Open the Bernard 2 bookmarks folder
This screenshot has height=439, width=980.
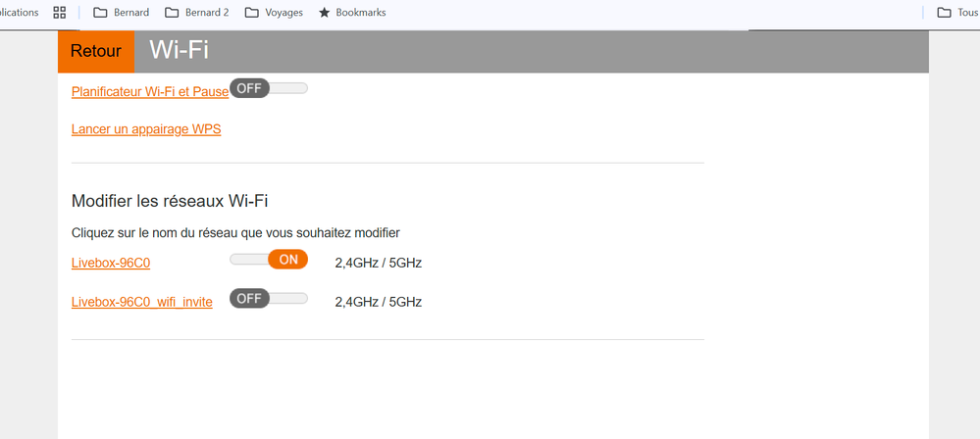(x=197, y=13)
